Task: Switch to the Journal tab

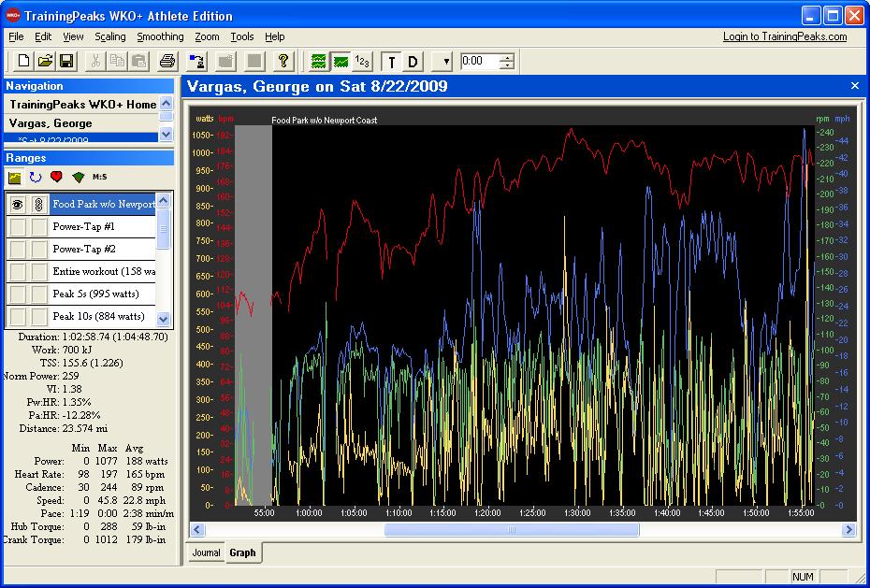Action: [206, 552]
